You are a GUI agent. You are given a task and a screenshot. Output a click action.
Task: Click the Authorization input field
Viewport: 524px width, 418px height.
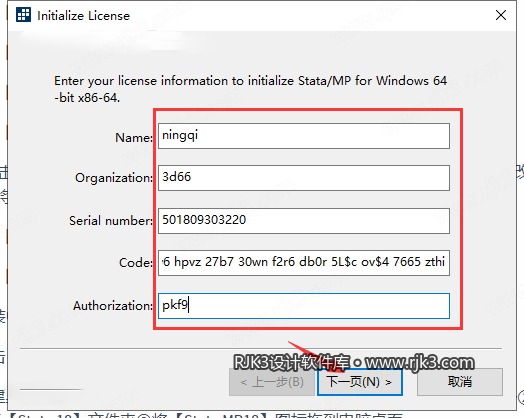(x=304, y=306)
